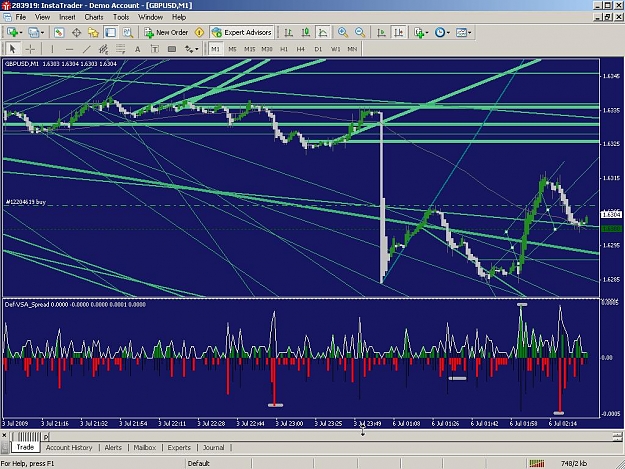This screenshot has width=625, height=469.
Task: Click the Templates icon
Action: [x=461, y=33]
